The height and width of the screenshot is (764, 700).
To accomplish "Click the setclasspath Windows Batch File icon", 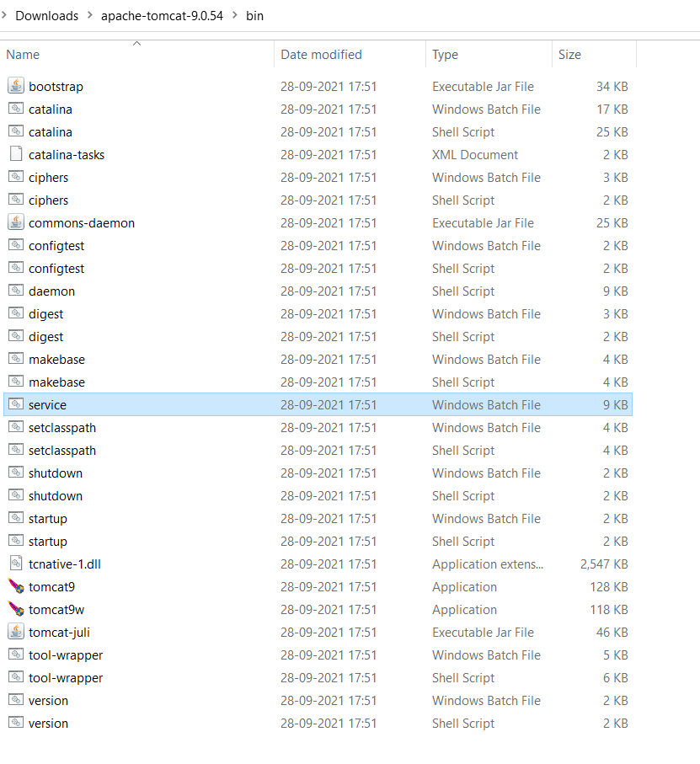I will 16,427.
